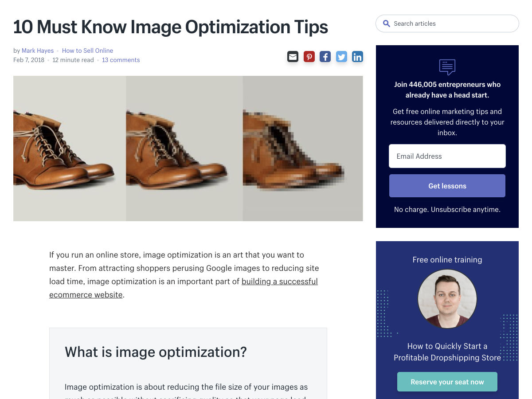This screenshot has height=399, width=532.
Task: Share article on Twitter
Action: [x=341, y=57]
